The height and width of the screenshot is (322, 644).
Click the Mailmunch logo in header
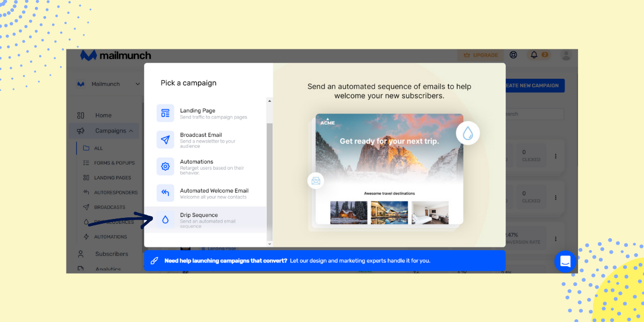[x=115, y=55]
